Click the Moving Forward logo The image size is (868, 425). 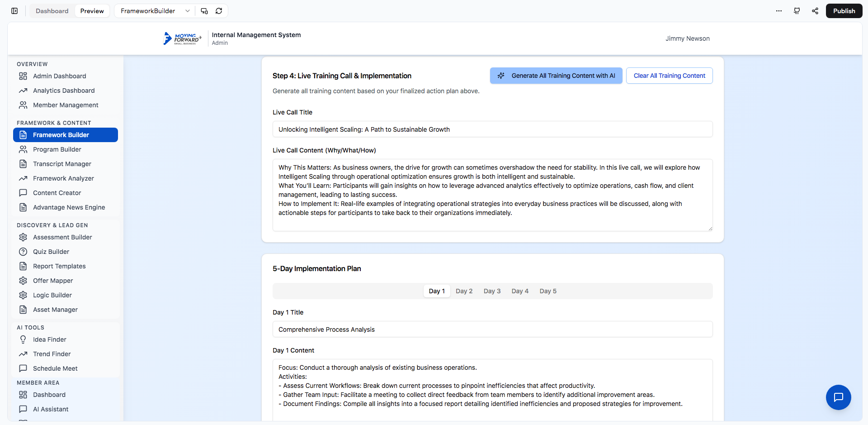pyautogui.click(x=182, y=38)
